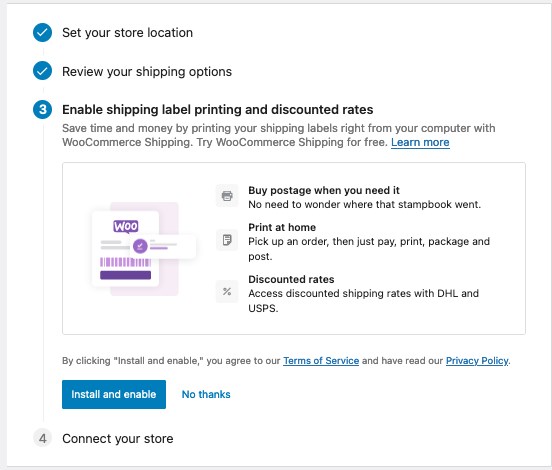Click the step 3 number badge

(42, 109)
